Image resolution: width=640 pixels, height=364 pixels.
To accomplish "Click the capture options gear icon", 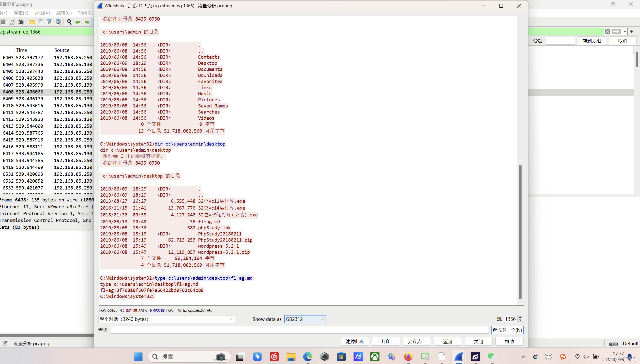I will click(x=21, y=22).
